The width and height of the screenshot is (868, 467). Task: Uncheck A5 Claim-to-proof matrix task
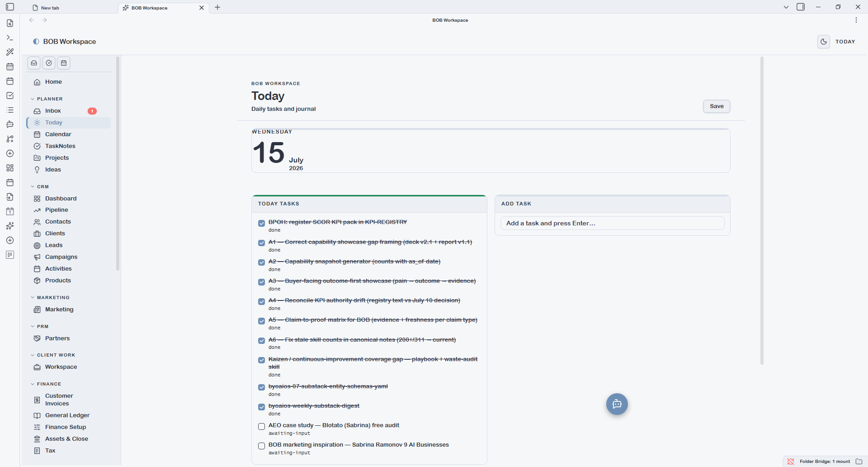(x=261, y=321)
